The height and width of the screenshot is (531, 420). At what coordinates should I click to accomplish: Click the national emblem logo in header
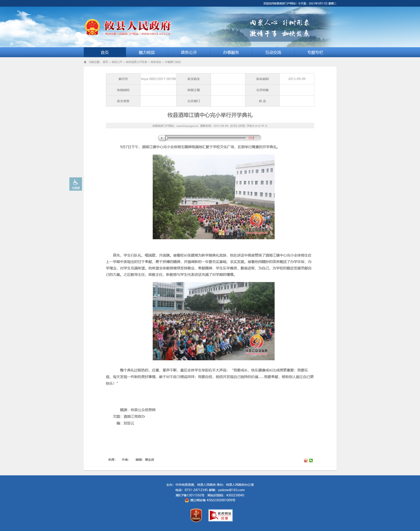point(92,27)
